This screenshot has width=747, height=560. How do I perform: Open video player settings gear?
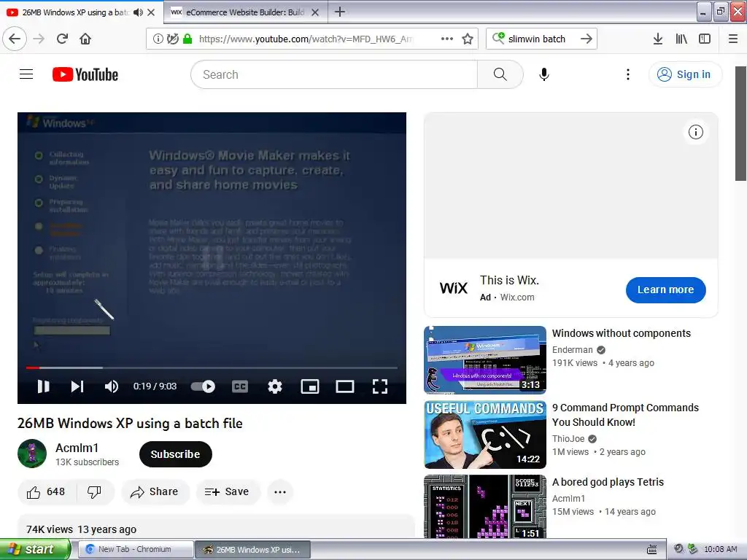(275, 386)
